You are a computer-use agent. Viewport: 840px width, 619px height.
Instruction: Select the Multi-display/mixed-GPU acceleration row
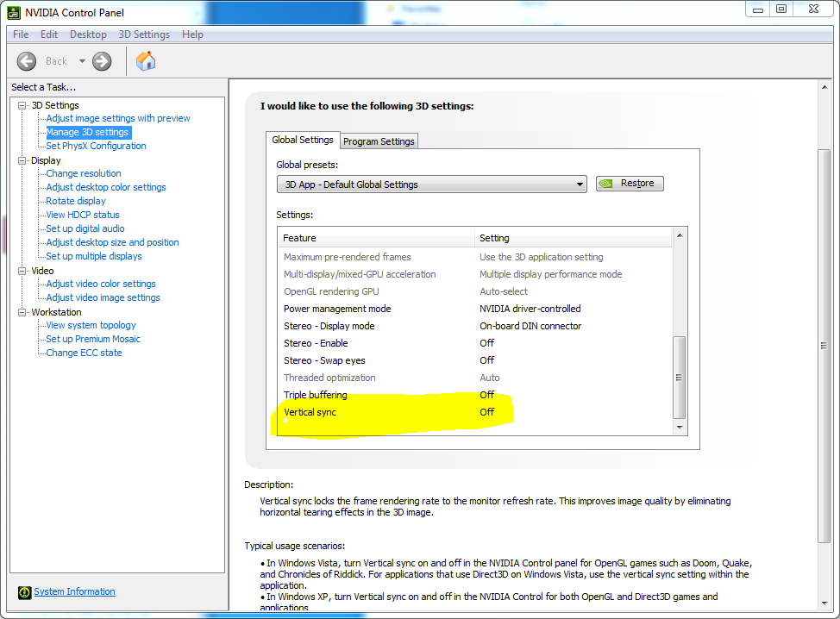(x=475, y=274)
